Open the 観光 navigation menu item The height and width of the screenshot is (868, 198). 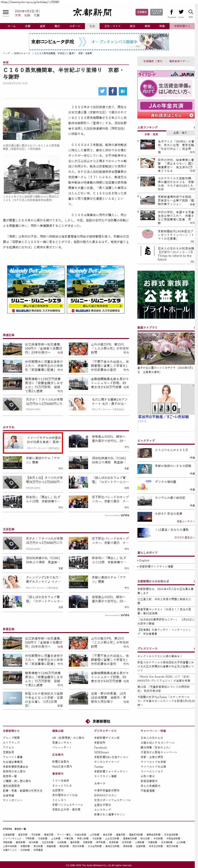click(57, 26)
